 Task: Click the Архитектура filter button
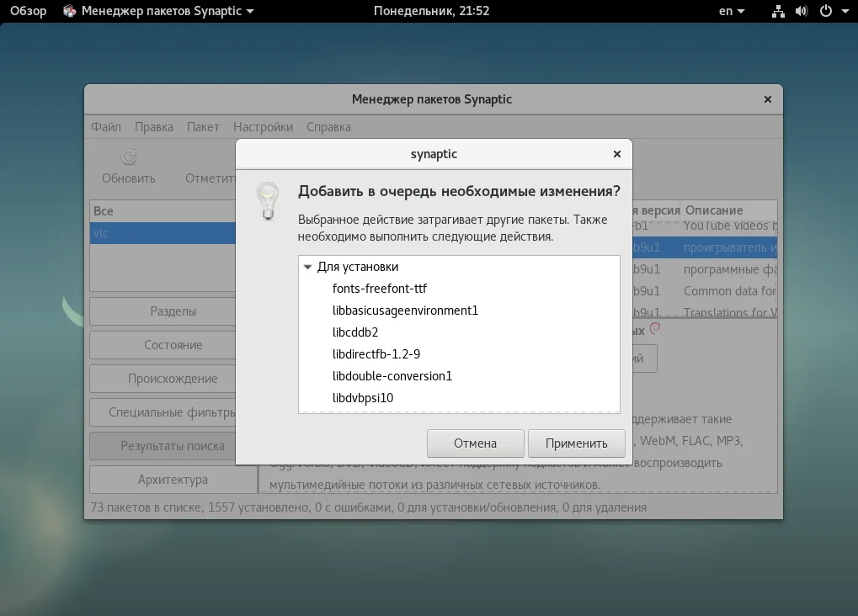173,480
